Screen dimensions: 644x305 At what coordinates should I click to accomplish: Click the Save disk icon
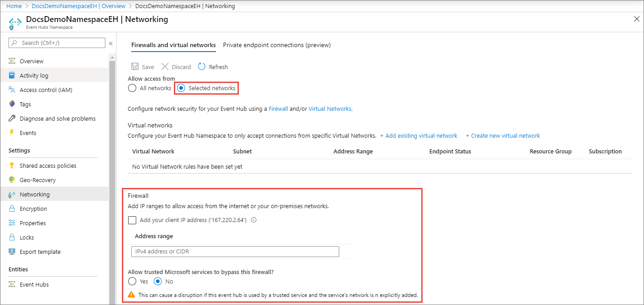point(135,67)
